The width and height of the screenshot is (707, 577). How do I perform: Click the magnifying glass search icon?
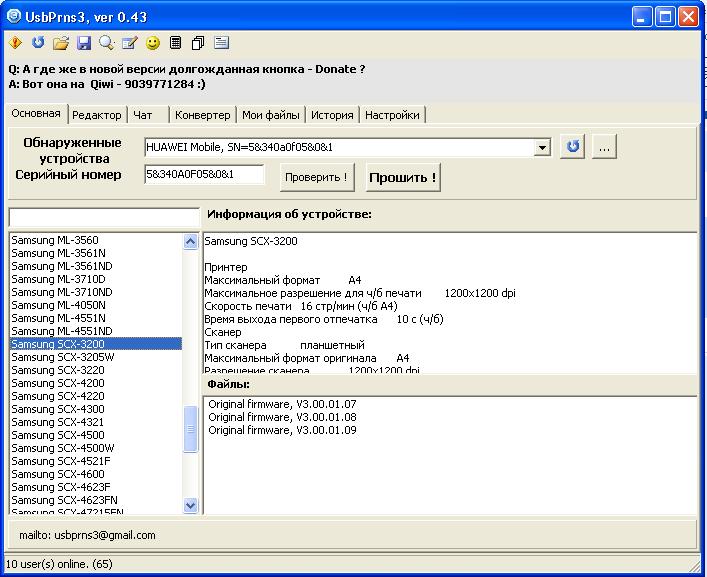click(x=106, y=43)
